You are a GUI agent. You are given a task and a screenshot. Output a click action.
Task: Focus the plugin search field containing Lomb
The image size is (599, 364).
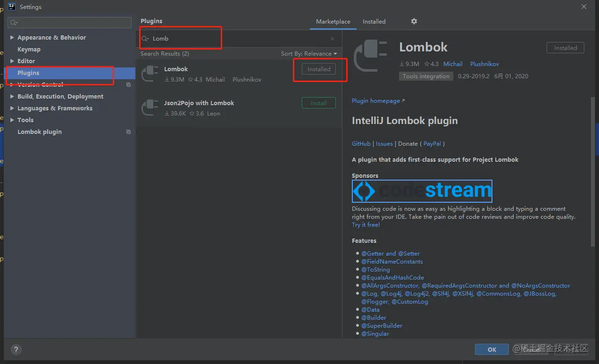(x=239, y=39)
